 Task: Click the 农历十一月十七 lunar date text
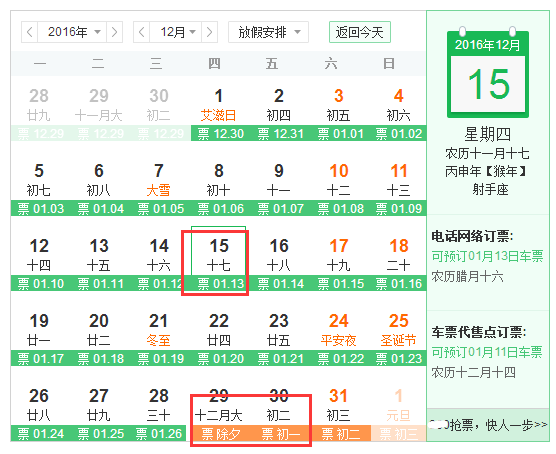coord(487,154)
